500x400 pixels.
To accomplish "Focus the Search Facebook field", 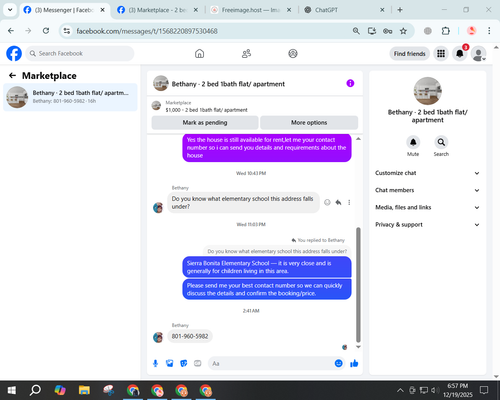I will tap(80, 53).
